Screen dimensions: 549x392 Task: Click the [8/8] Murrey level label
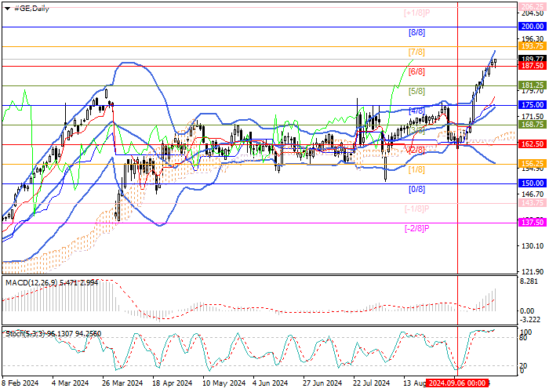(x=416, y=33)
